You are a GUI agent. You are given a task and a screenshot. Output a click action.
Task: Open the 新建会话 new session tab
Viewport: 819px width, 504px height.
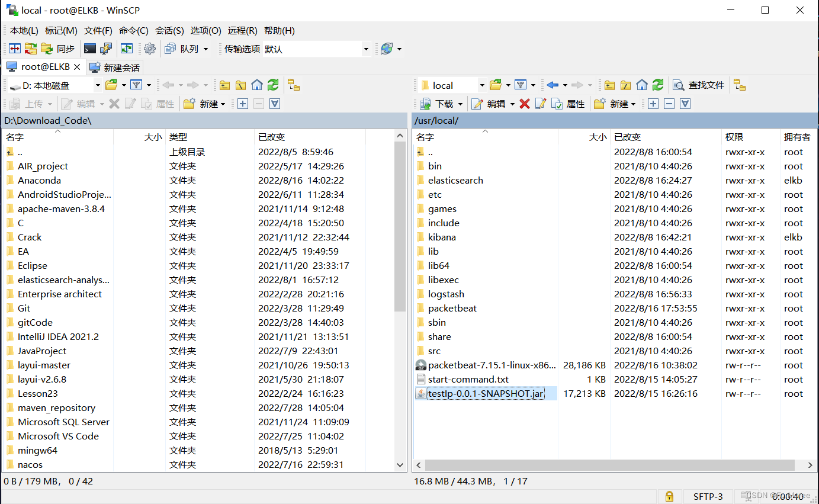point(115,68)
